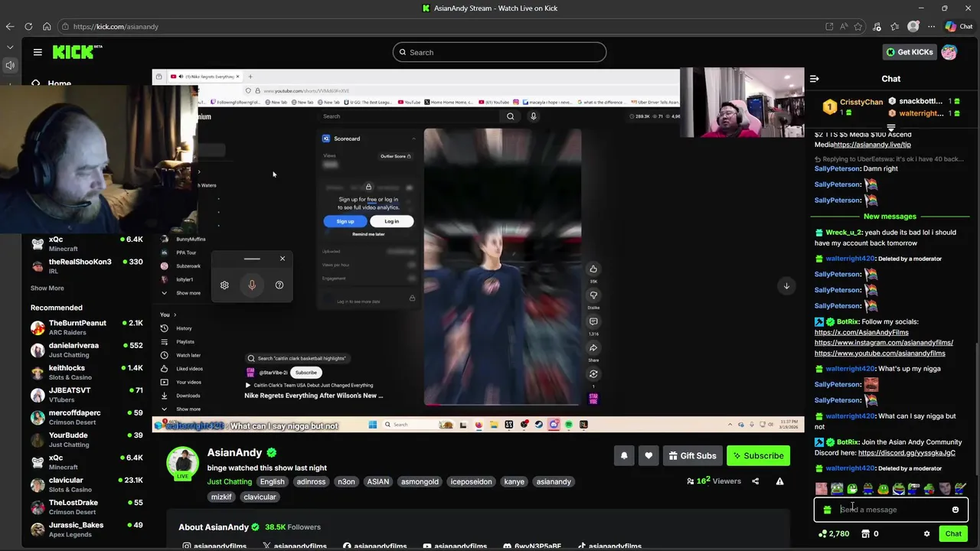Select the kanye tag

click(514, 481)
